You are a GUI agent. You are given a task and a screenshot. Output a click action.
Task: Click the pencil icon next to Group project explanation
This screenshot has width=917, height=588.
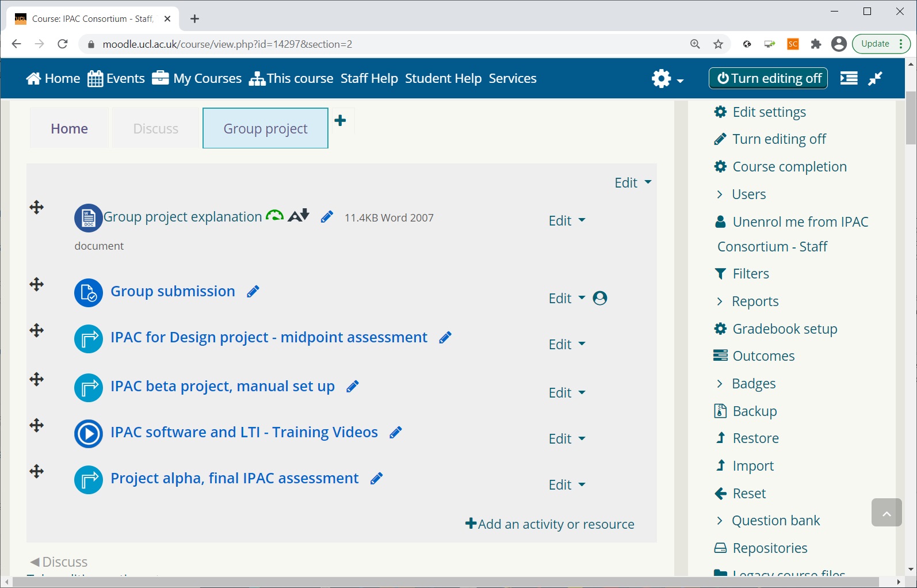327,217
